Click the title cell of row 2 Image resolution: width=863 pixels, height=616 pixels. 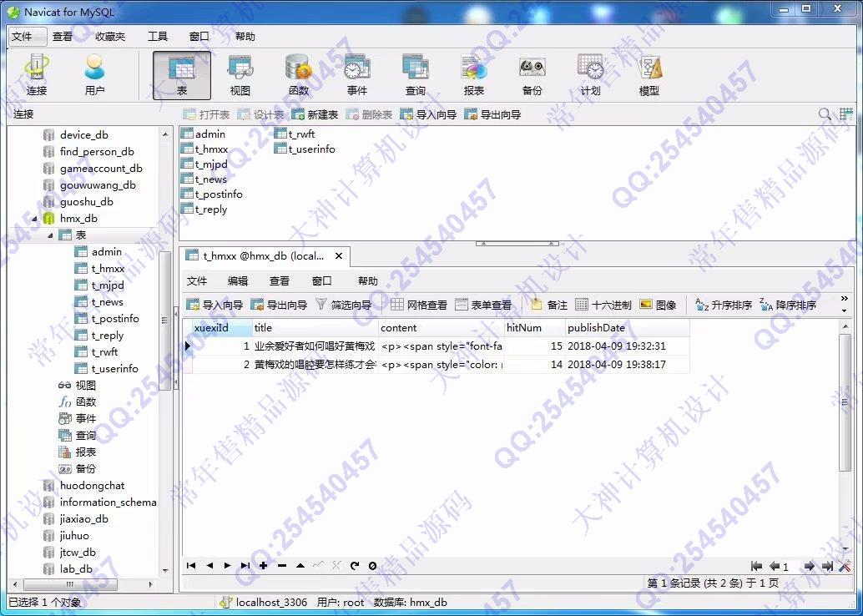click(315, 365)
